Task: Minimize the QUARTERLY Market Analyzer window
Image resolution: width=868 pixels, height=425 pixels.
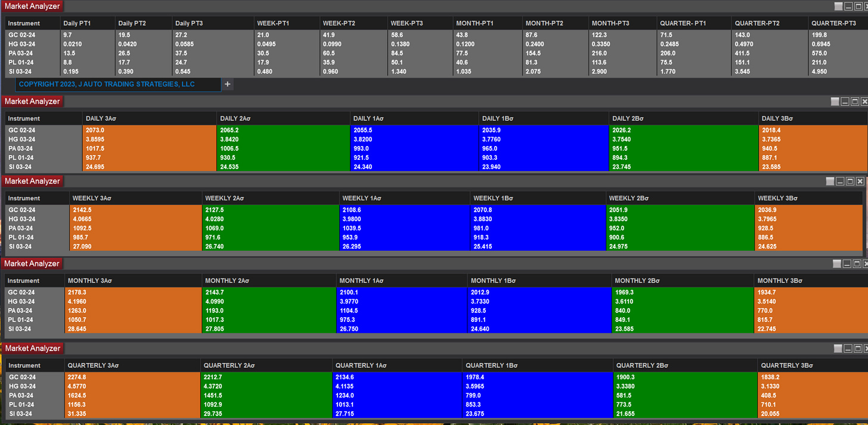Action: [x=847, y=349]
